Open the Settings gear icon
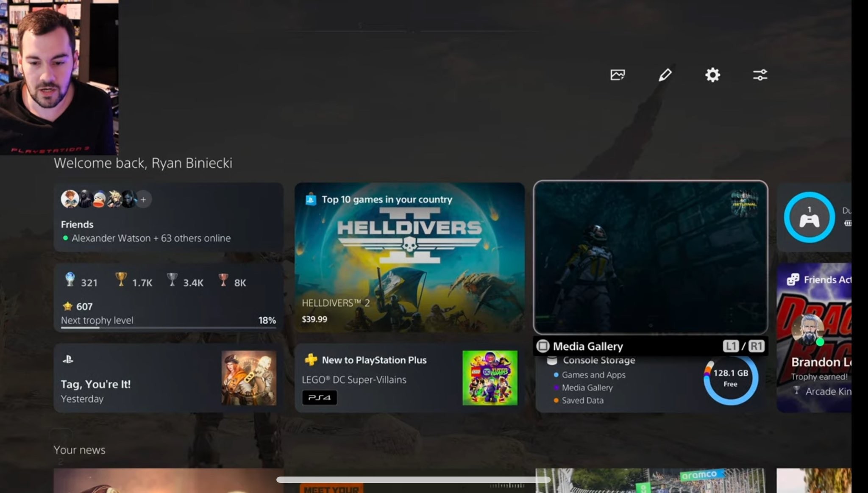This screenshot has width=868, height=493. 712,75
